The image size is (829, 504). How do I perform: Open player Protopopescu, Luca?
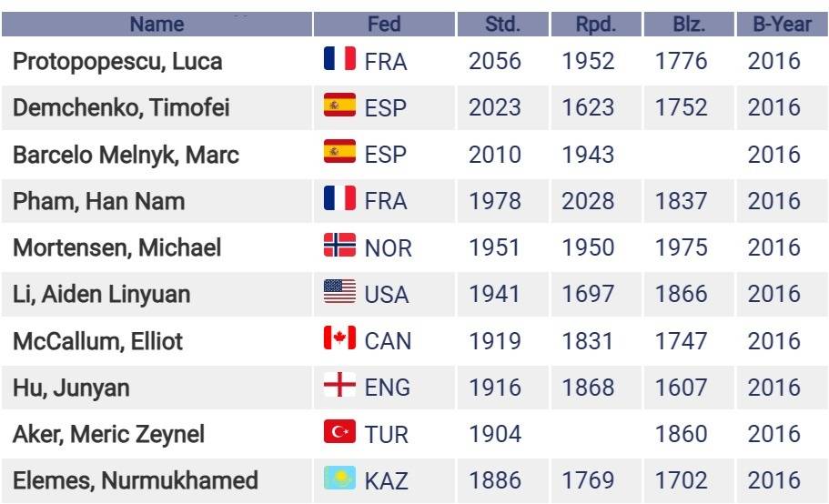[x=117, y=61]
